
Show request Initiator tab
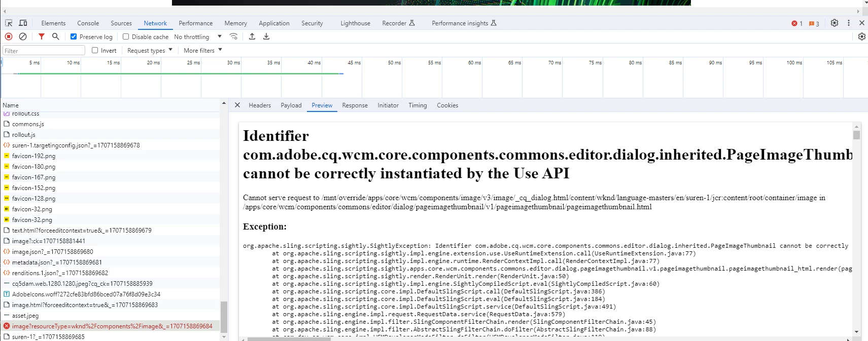coord(388,105)
